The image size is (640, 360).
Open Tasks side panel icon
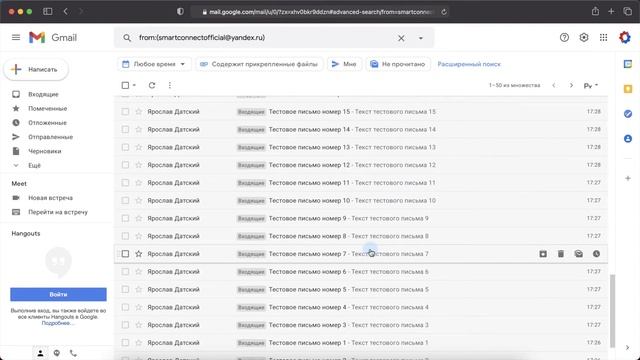(x=628, y=114)
